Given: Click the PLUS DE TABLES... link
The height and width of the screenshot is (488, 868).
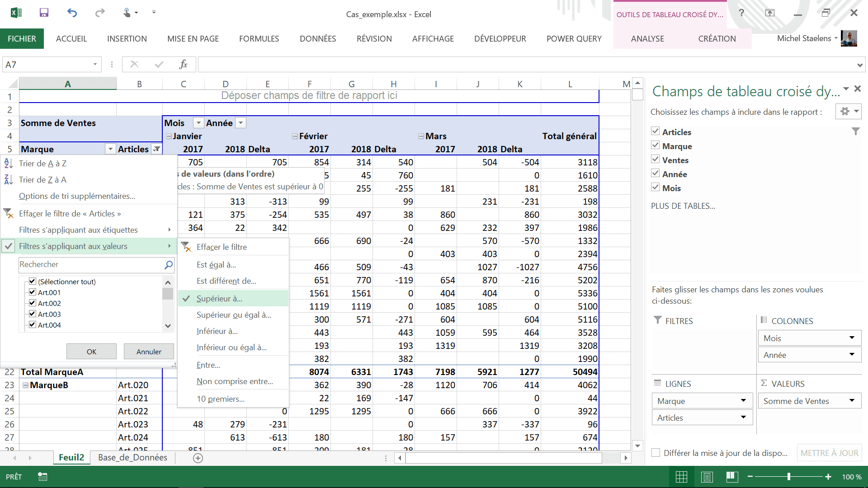Looking at the screenshot, I should click(683, 206).
